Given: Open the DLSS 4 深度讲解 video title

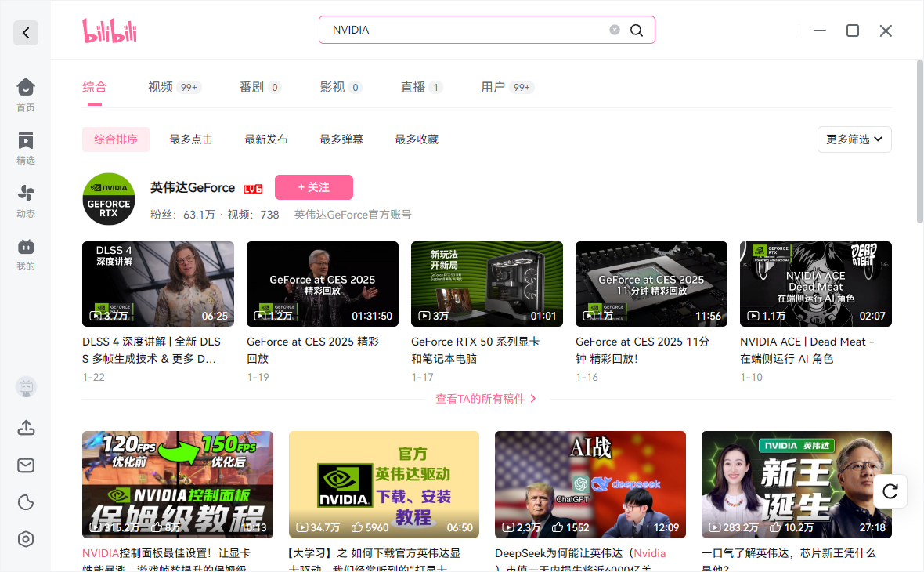Looking at the screenshot, I should pos(151,349).
